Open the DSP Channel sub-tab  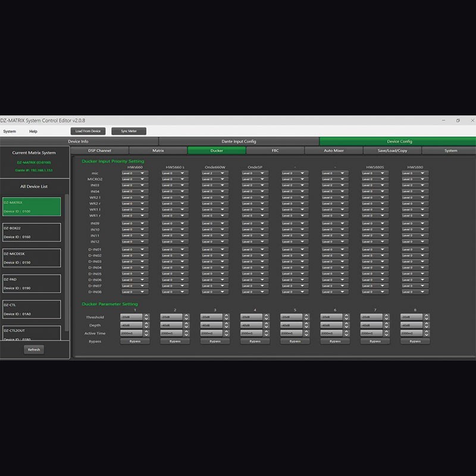99,151
